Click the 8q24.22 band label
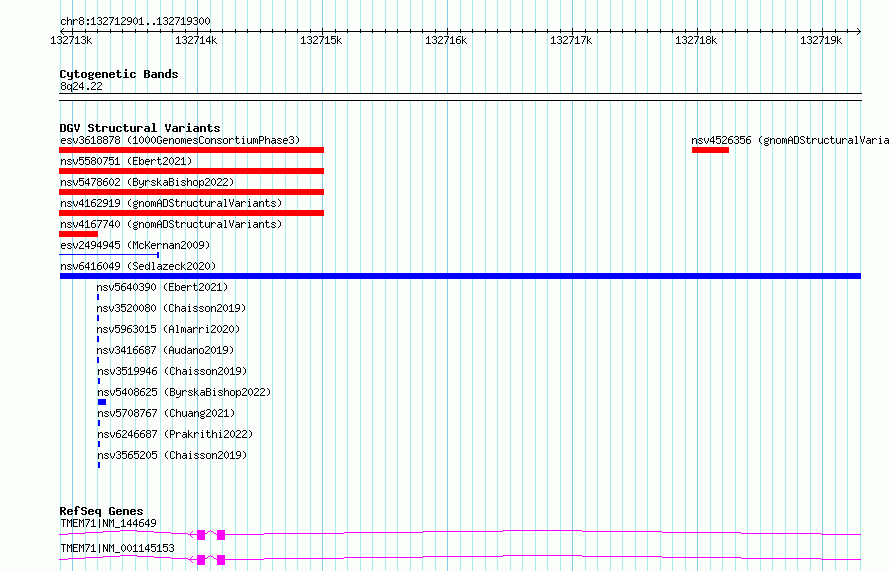 (81, 86)
